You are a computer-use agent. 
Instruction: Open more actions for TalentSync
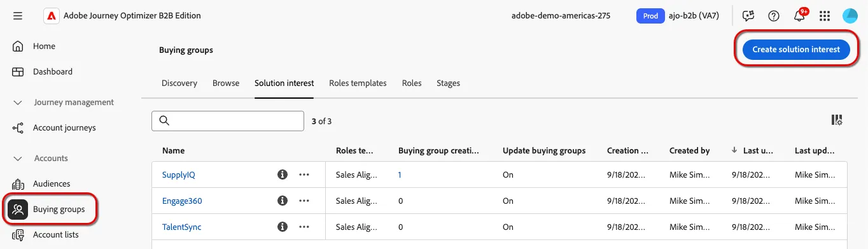(304, 227)
